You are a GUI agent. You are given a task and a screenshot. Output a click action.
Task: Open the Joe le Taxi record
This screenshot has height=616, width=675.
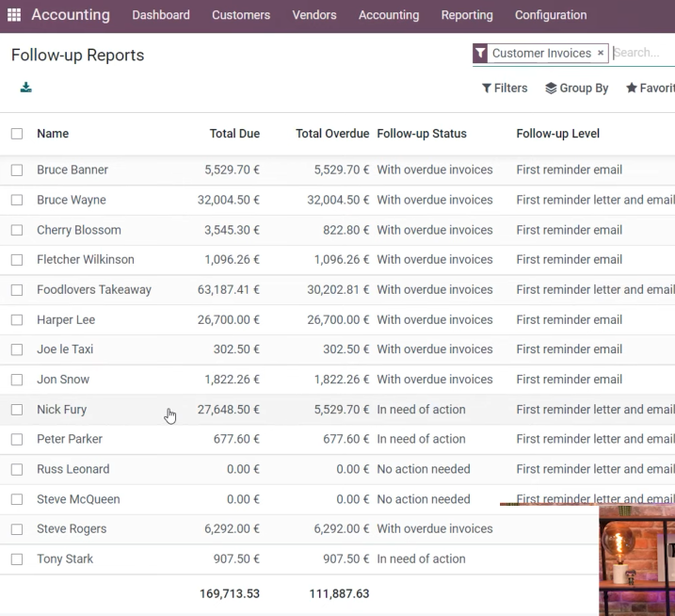click(x=65, y=349)
